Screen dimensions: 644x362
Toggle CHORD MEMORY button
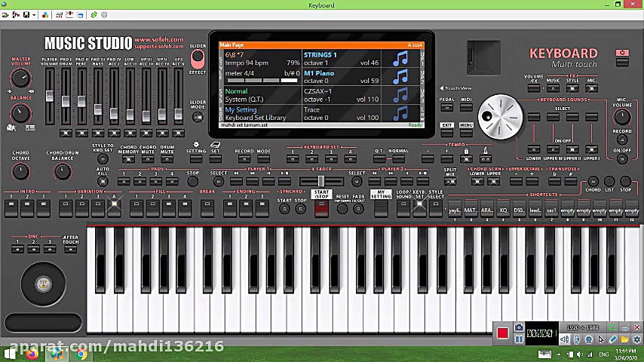128,159
